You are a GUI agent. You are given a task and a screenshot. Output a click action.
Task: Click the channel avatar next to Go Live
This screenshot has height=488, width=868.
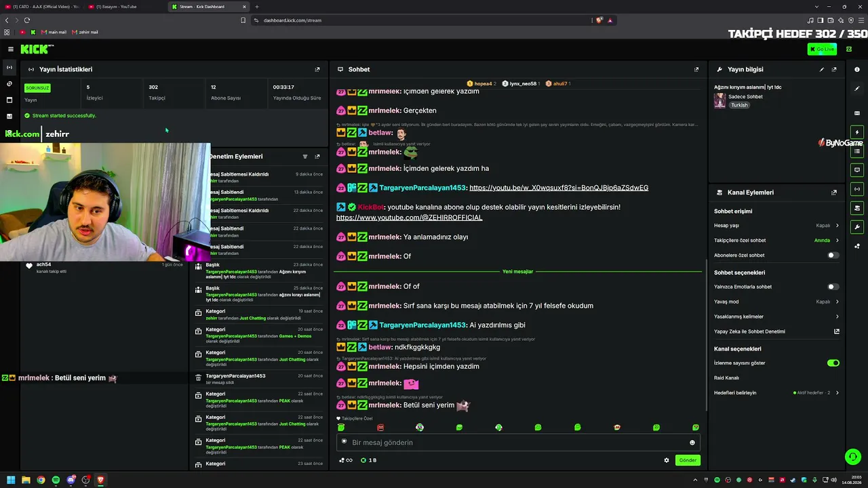click(848, 49)
